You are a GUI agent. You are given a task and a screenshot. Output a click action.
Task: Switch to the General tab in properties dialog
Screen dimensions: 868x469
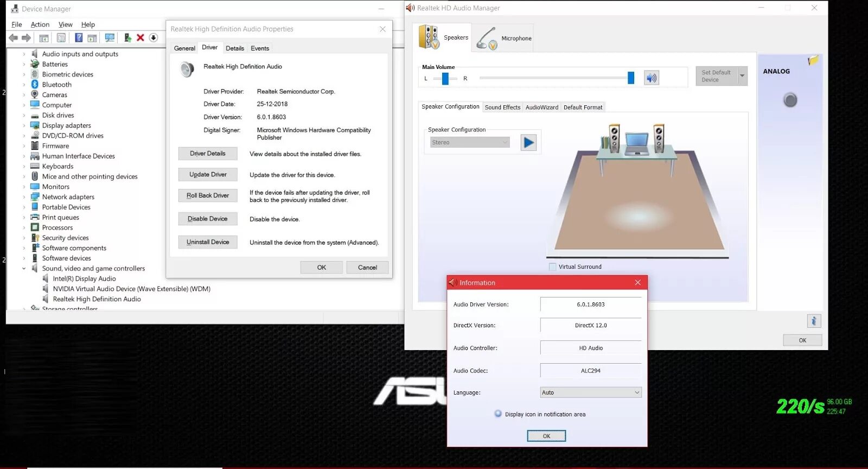184,48
